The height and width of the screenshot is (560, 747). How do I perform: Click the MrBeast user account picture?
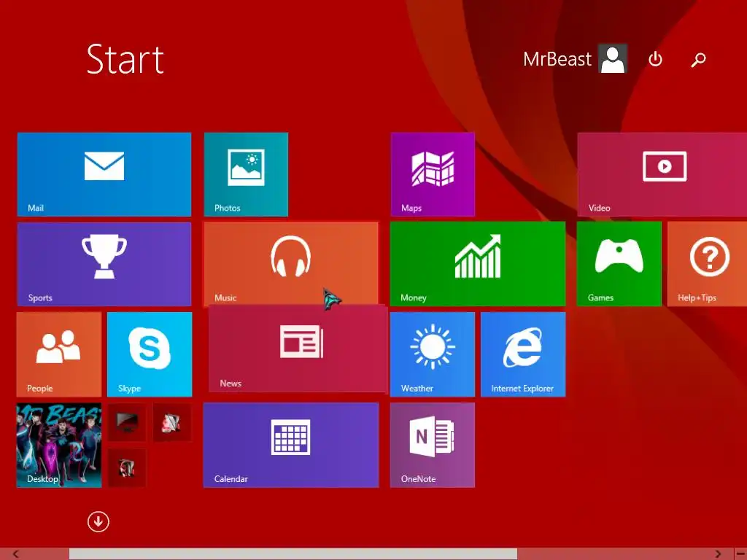pyautogui.click(x=613, y=58)
